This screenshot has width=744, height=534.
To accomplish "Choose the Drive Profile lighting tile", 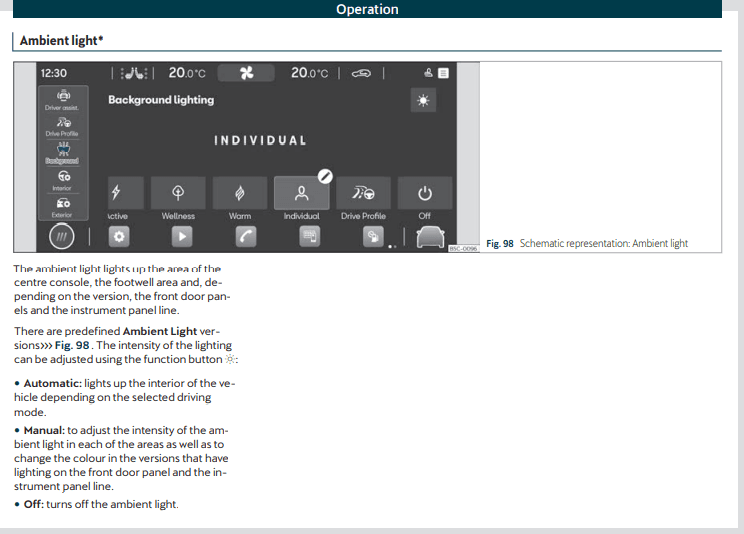I will point(363,193).
